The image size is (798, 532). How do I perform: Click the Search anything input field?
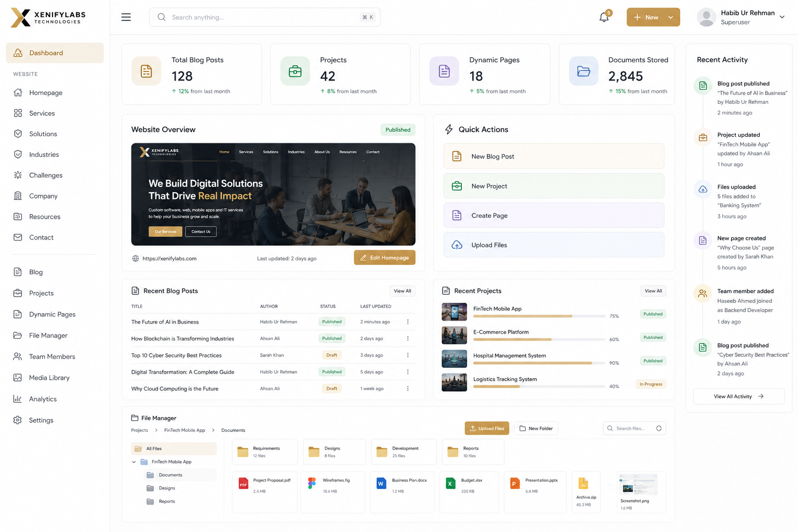pos(264,17)
